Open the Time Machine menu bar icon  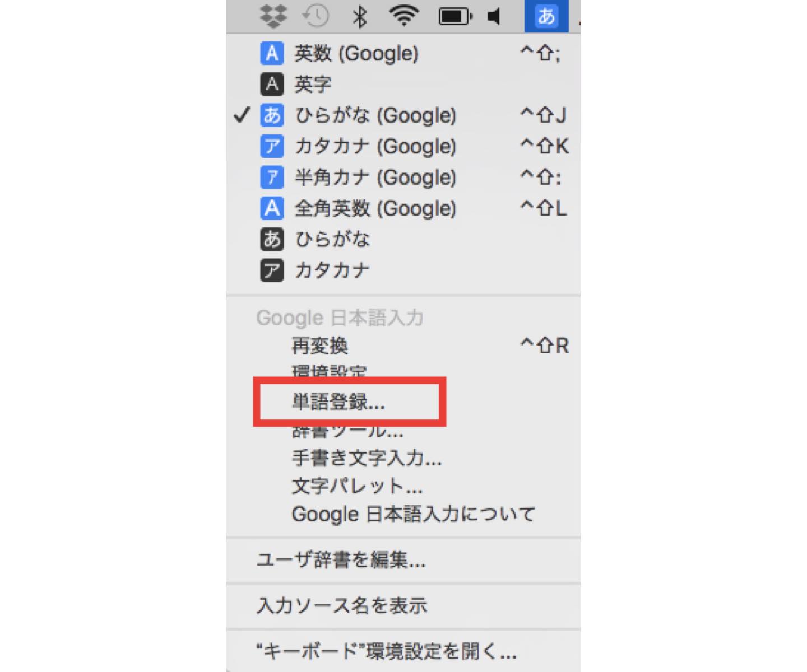click(316, 16)
